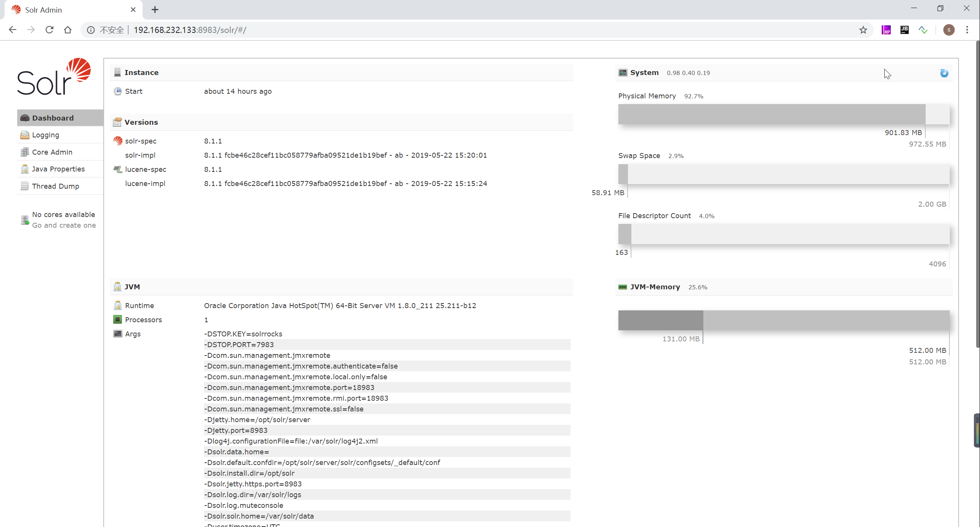
Task: Open the Logging menu item
Action: click(x=46, y=135)
